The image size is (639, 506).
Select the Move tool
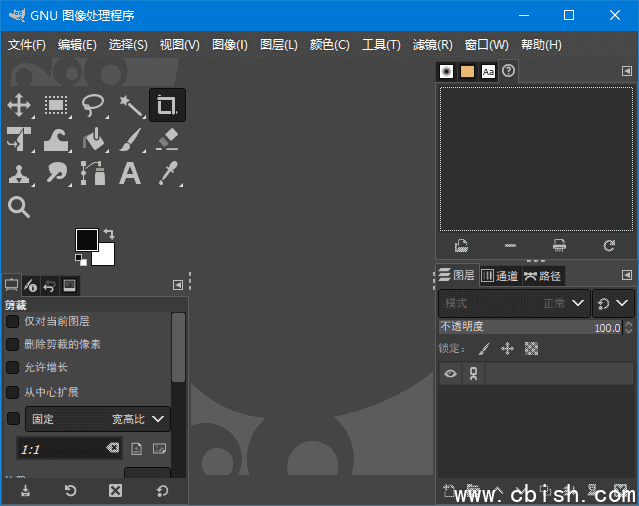pos(19,105)
